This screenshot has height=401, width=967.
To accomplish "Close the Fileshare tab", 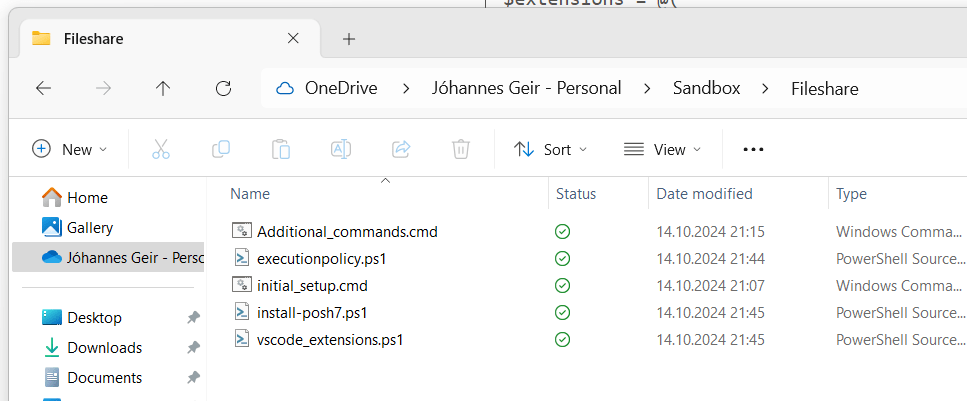I will pyautogui.click(x=293, y=39).
